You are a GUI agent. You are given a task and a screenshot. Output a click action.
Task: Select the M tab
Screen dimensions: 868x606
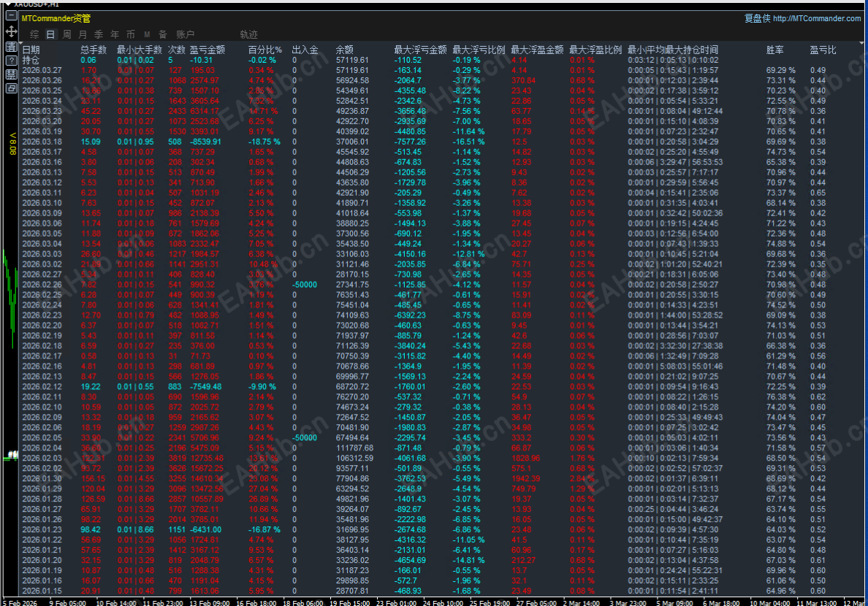tap(147, 34)
